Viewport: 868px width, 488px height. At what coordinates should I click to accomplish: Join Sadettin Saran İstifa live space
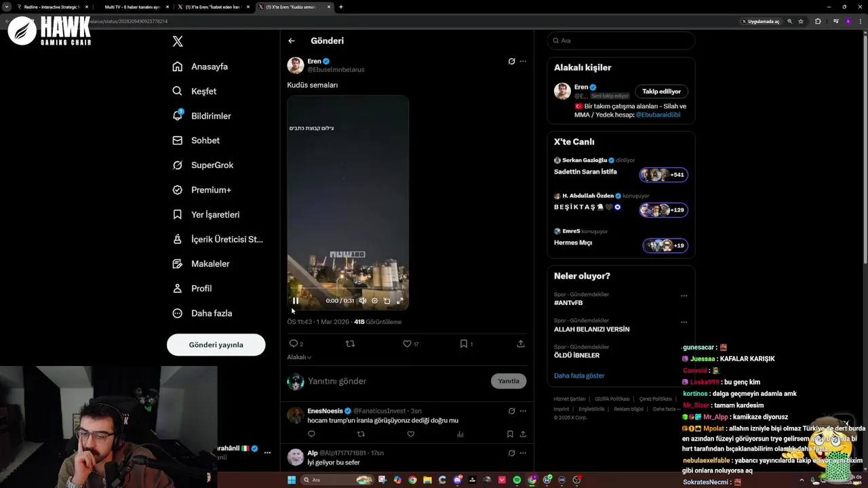tap(665, 175)
